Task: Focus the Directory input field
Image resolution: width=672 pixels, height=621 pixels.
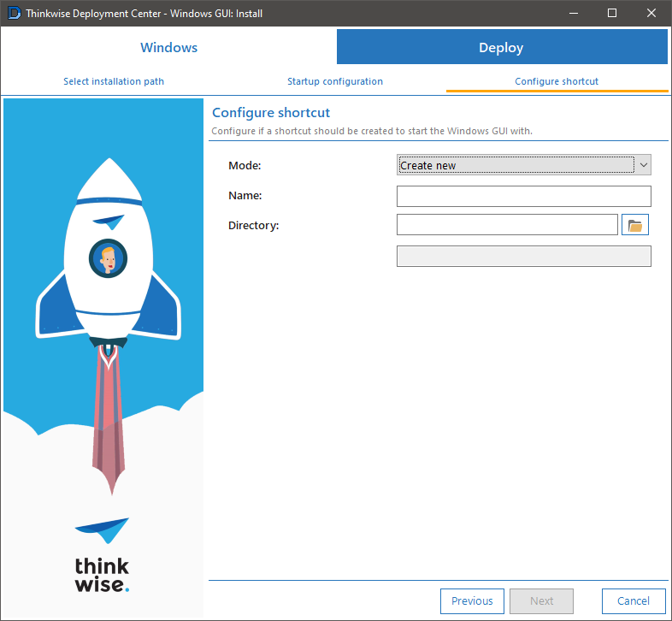Action: (x=507, y=225)
